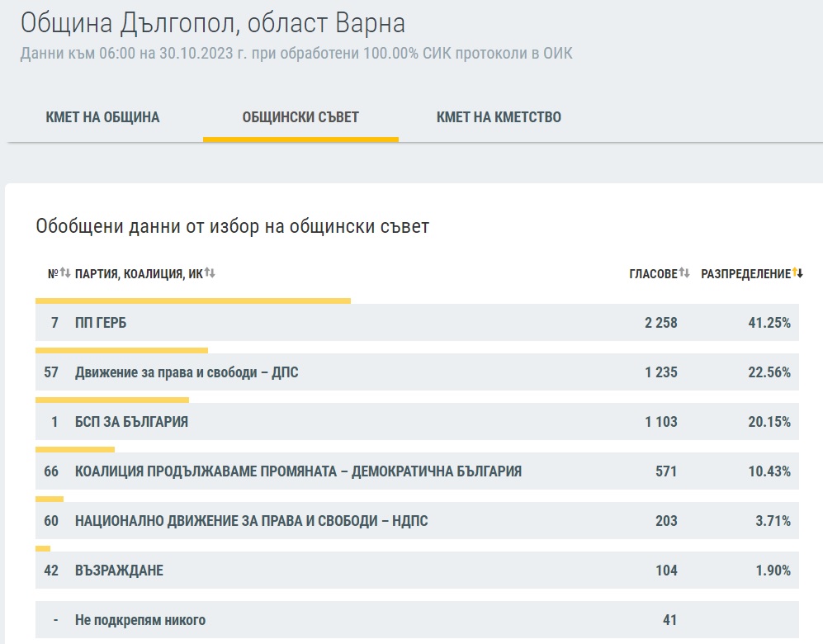This screenshot has width=823, height=644.
Task: Click the 22.56% distribution value
Action: (769, 372)
